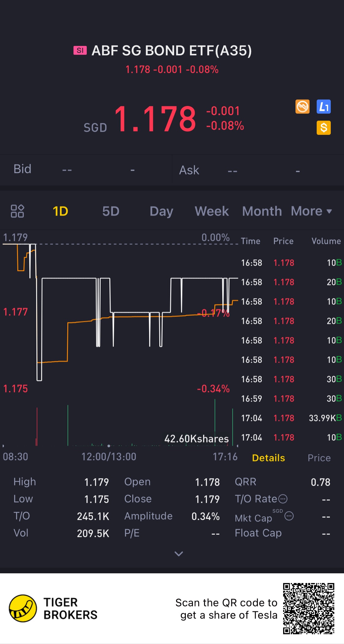
Task: Switch trade list to Price view
Action: pyautogui.click(x=319, y=458)
